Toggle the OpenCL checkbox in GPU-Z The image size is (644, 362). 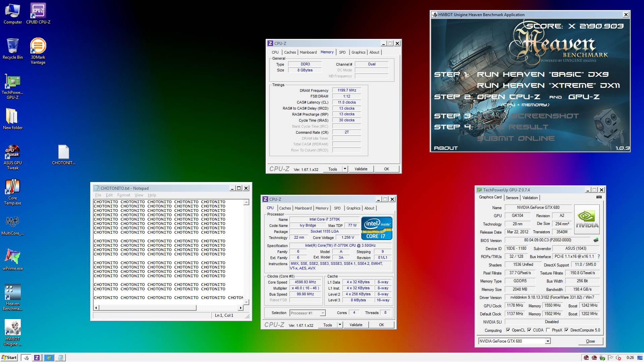tap(508, 330)
